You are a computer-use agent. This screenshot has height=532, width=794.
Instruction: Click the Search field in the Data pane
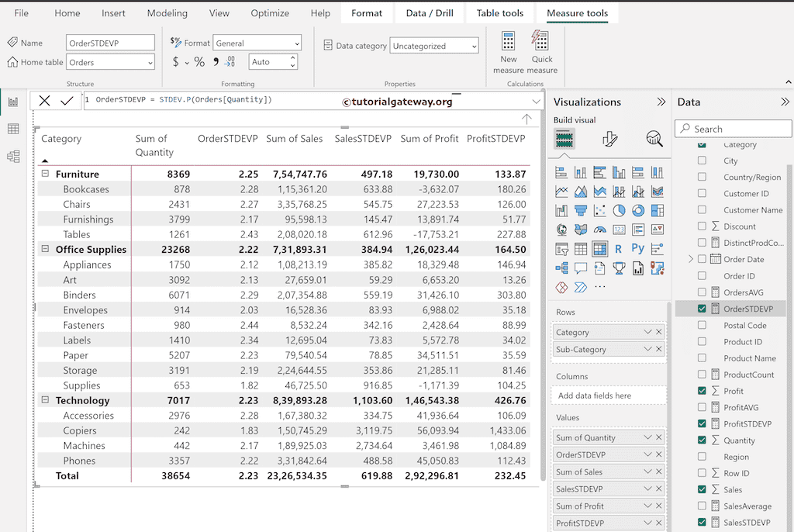point(733,128)
